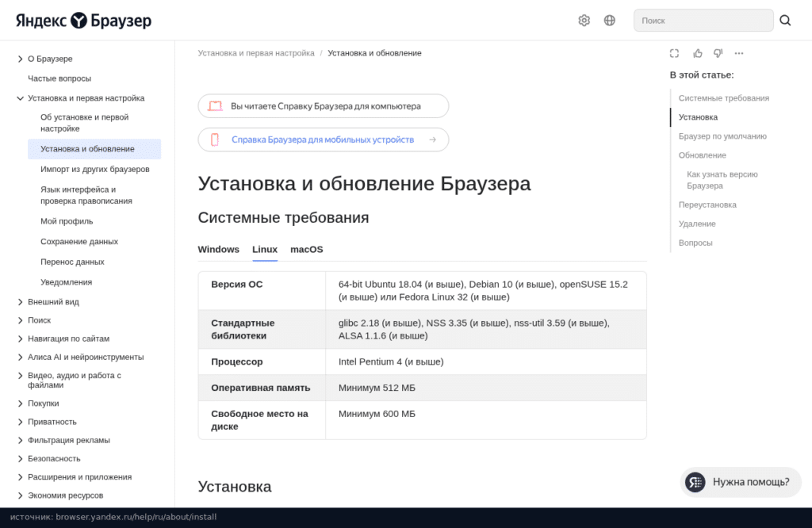
Task: Select the macOS tab
Action: 307,250
